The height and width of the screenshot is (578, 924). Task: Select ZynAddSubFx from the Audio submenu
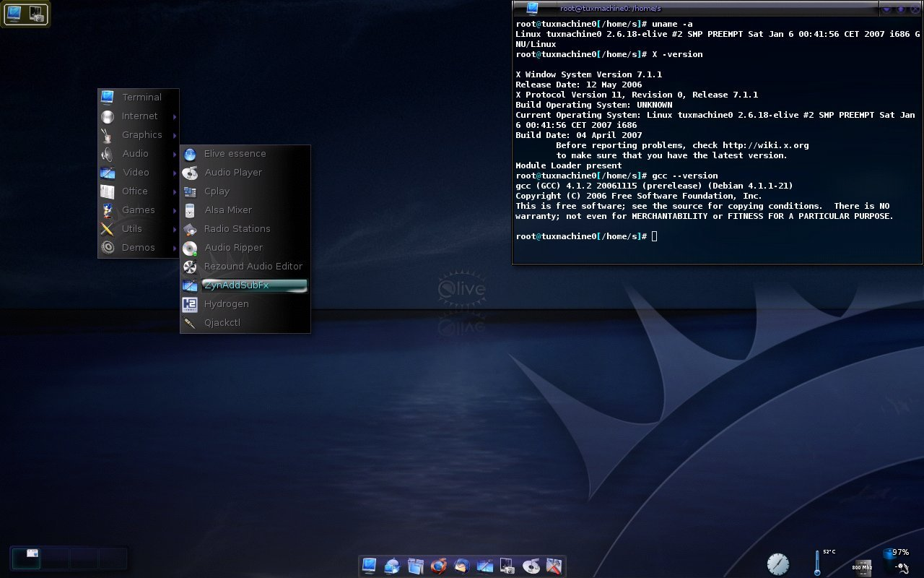245,285
